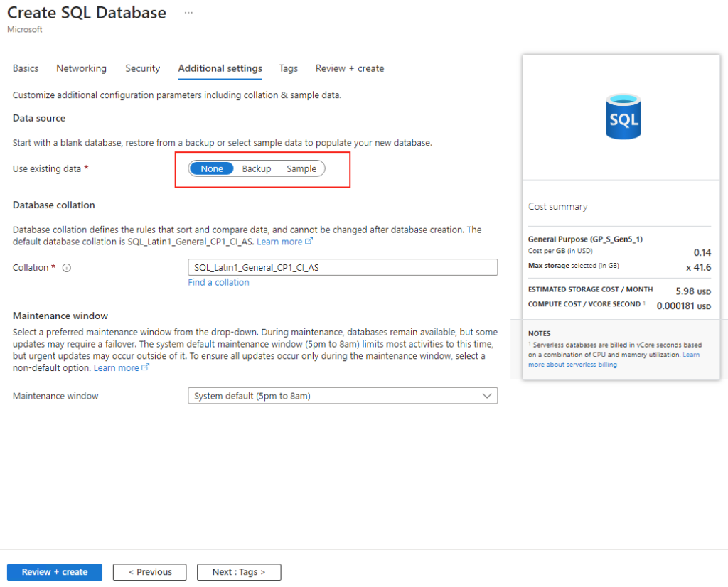Select Sample as the data source
Image resolution: width=728 pixels, height=587 pixels.
(301, 169)
